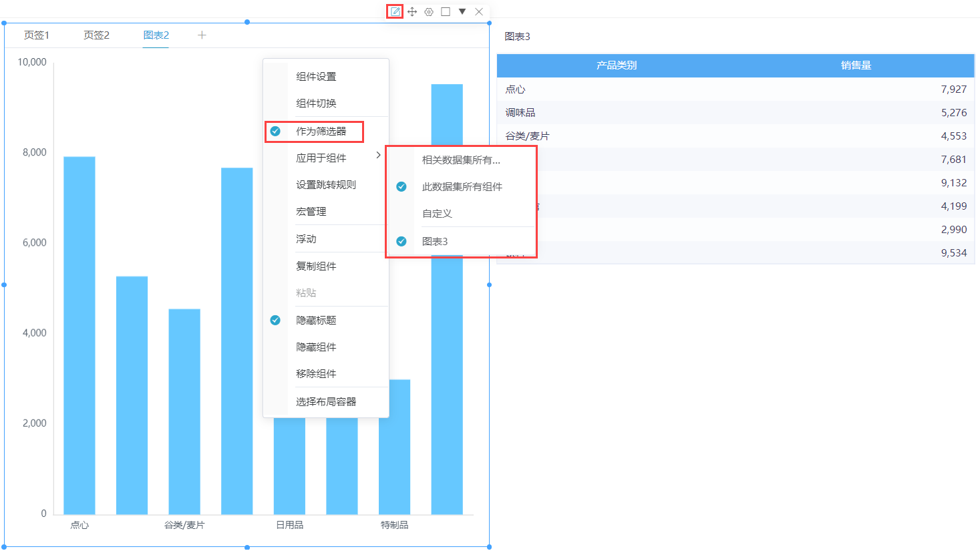Open 设置跳转规则 menu entry
980x551 pixels.
pyautogui.click(x=326, y=185)
